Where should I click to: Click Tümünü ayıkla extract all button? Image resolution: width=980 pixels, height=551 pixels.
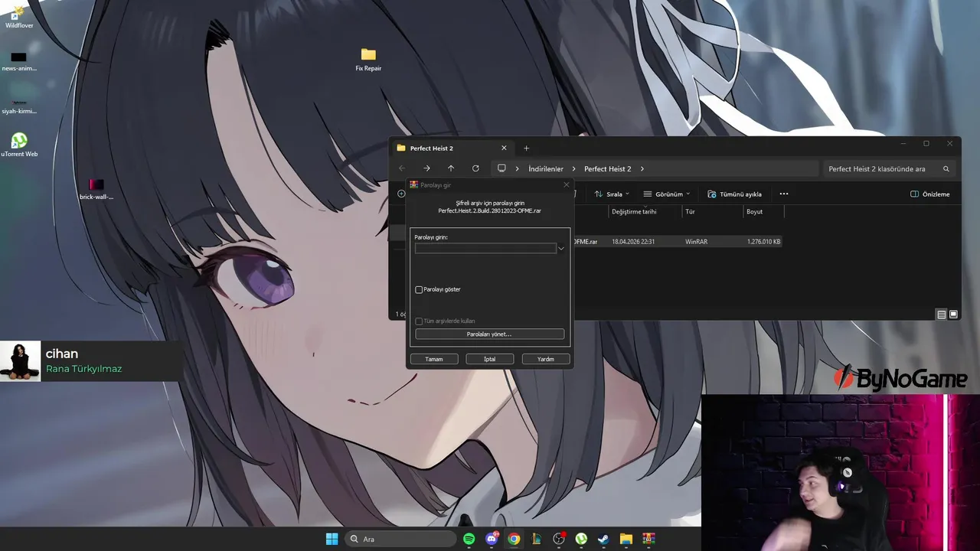click(734, 194)
